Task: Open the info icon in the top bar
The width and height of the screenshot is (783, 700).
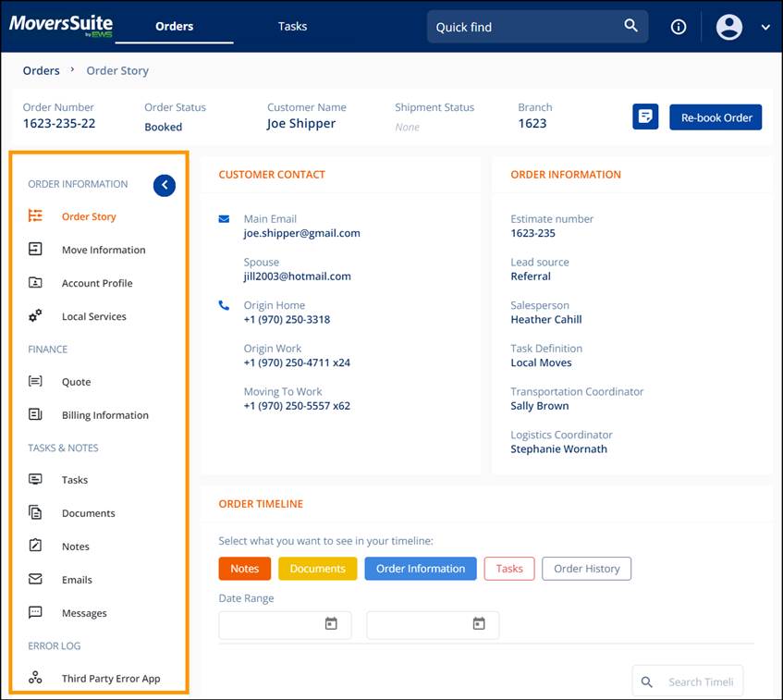Action: (679, 26)
